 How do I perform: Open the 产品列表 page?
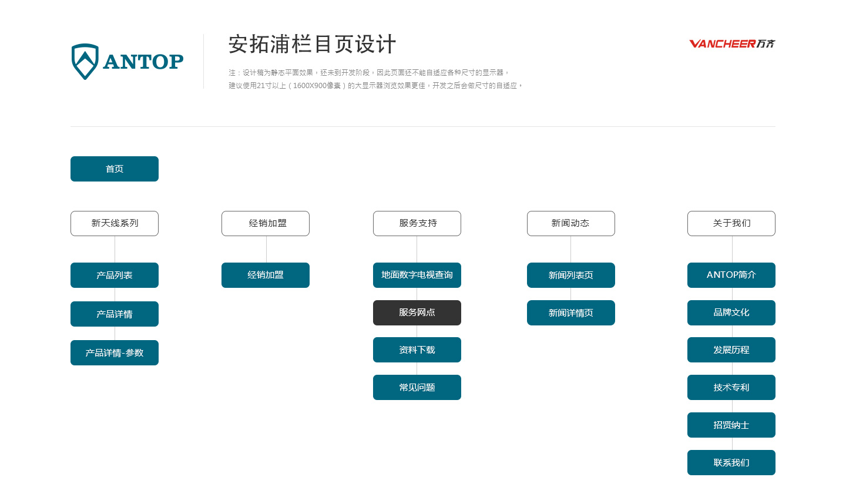tap(115, 275)
